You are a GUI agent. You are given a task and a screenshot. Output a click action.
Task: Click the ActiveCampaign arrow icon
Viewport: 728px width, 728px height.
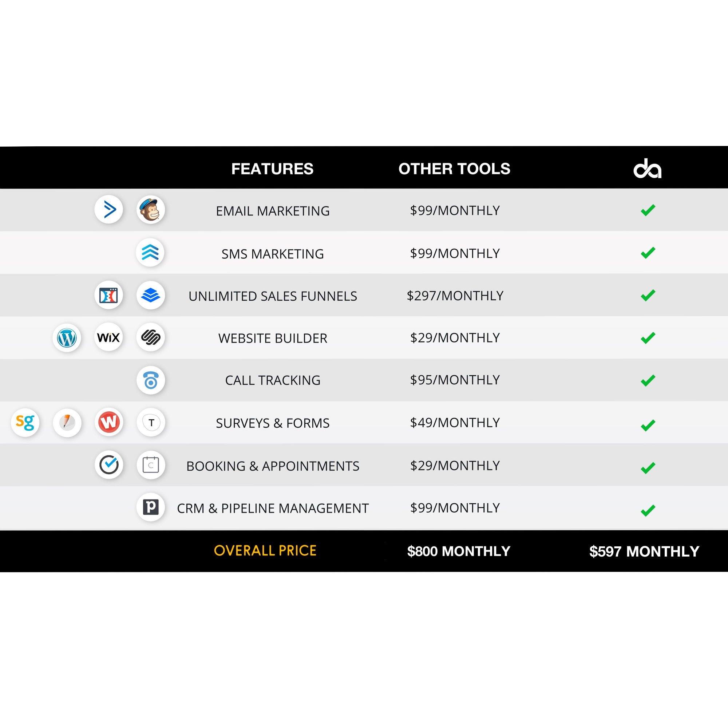point(109,210)
